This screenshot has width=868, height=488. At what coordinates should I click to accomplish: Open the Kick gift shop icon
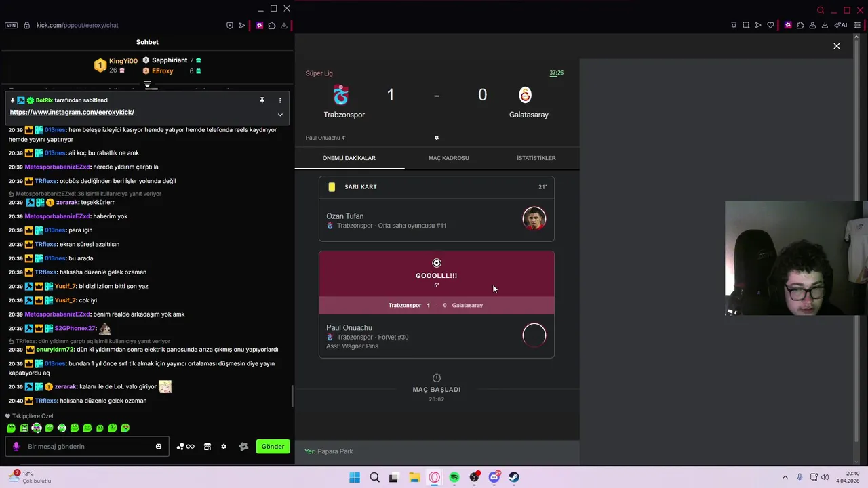point(208,447)
